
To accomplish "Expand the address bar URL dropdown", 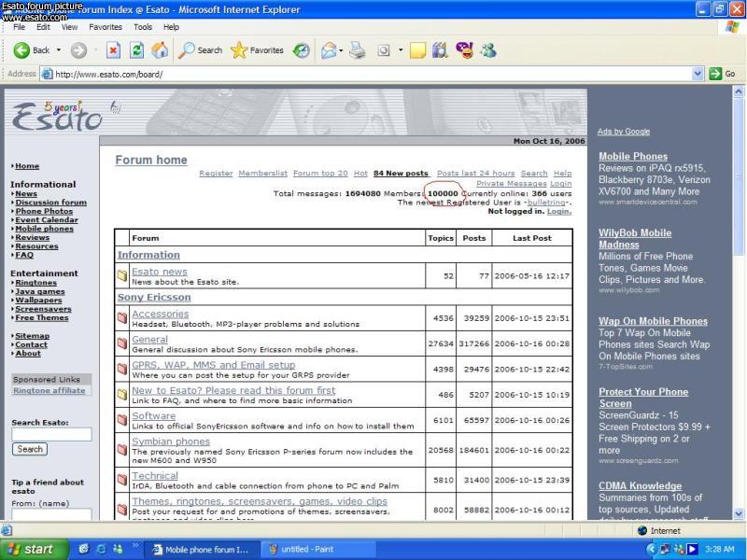I will pyautogui.click(x=698, y=74).
